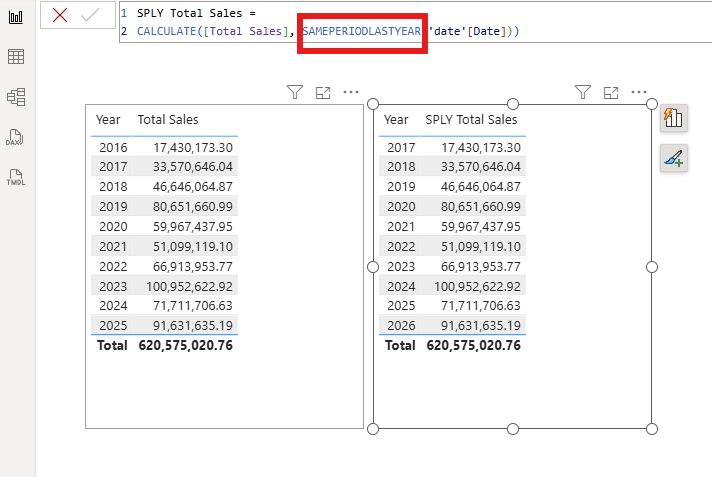712x477 pixels.
Task: Open Model view icon
Action: click(x=16, y=97)
